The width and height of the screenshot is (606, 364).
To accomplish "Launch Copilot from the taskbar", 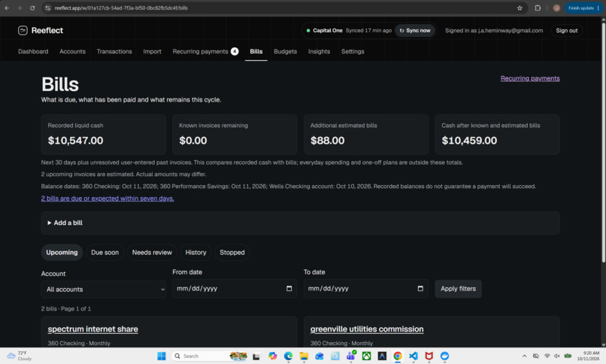I will coord(272,356).
